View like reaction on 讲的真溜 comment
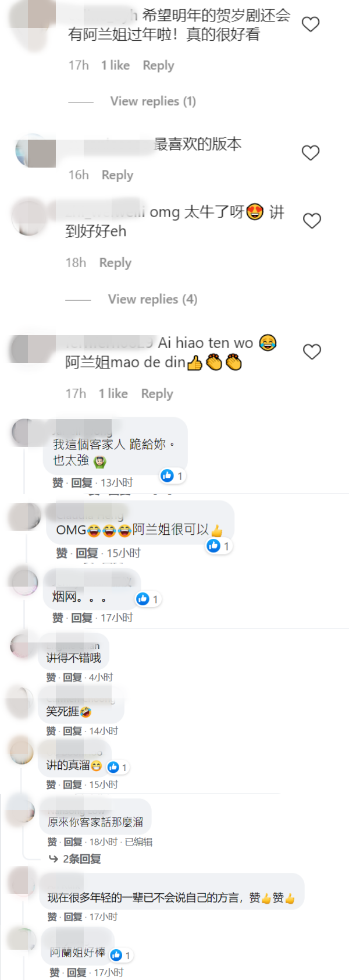 (x=118, y=767)
